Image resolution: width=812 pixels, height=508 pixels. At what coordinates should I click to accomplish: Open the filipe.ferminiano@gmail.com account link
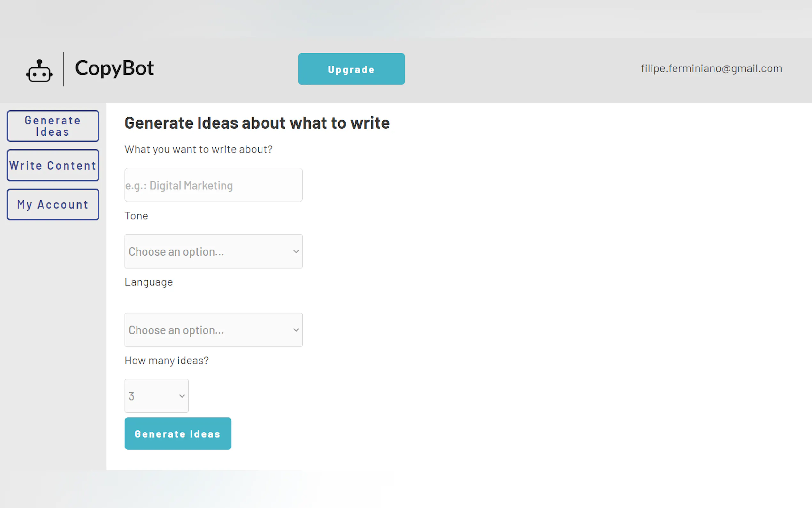tap(711, 68)
